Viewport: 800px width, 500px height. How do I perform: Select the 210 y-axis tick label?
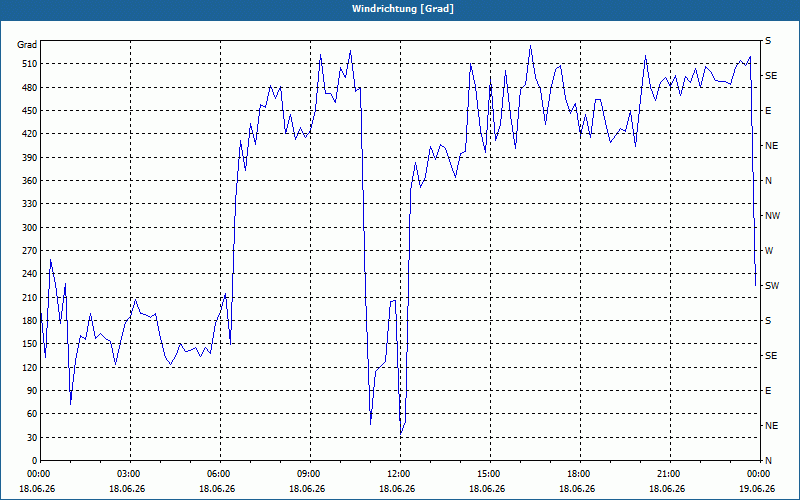(x=29, y=297)
